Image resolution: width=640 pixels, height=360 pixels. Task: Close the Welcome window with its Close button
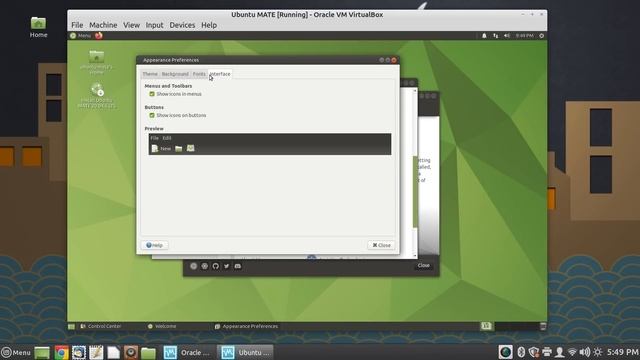coord(423,265)
